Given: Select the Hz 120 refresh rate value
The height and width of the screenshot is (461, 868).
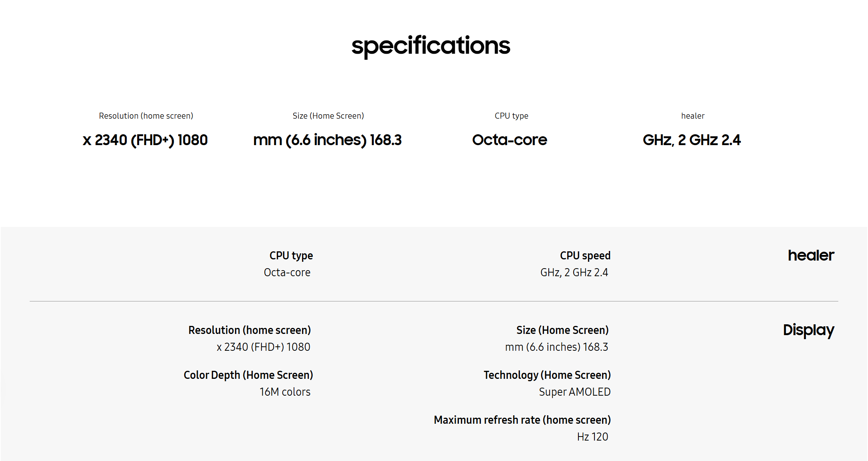Looking at the screenshot, I should [592, 437].
